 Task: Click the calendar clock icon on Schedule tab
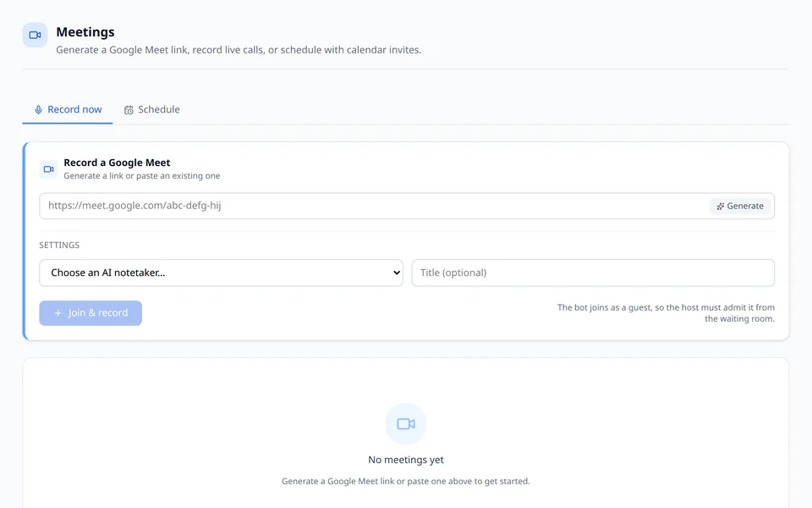pyautogui.click(x=129, y=110)
